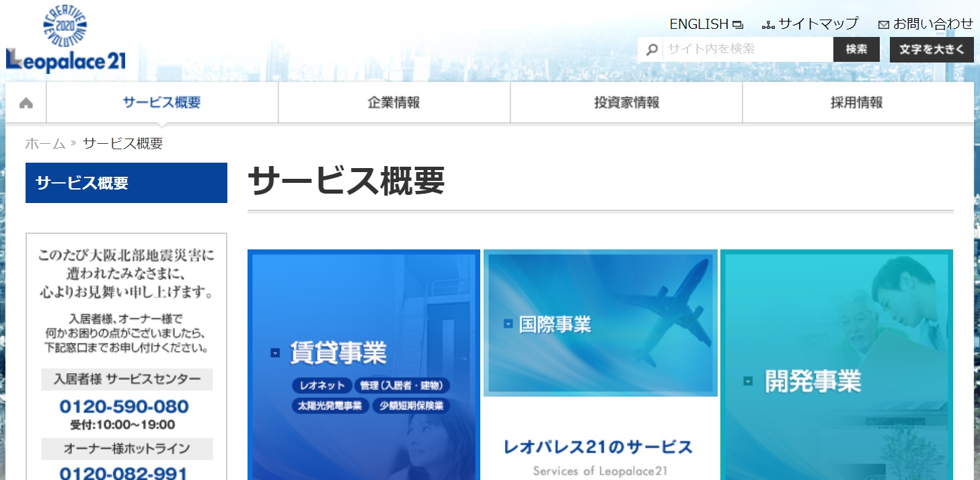The width and height of the screenshot is (980, 480).
Task: Open the 採用情報 navigation tab
Action: click(x=858, y=103)
